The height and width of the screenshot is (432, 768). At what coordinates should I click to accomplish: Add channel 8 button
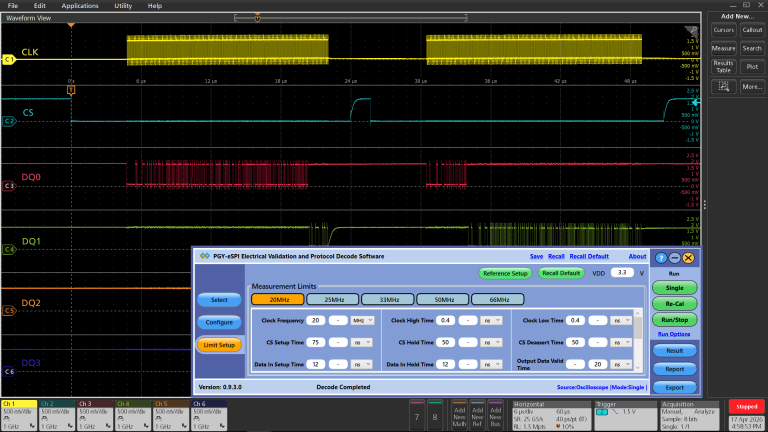(x=435, y=416)
